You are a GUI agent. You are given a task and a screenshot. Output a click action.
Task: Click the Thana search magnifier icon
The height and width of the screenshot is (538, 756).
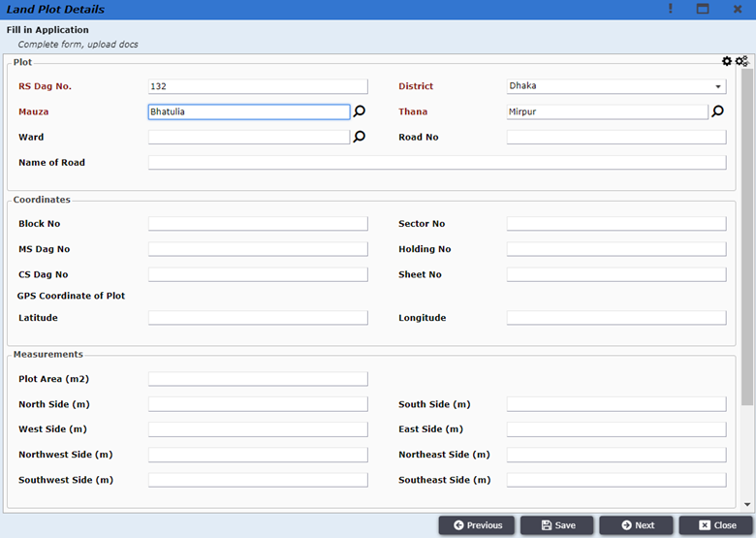pos(717,111)
